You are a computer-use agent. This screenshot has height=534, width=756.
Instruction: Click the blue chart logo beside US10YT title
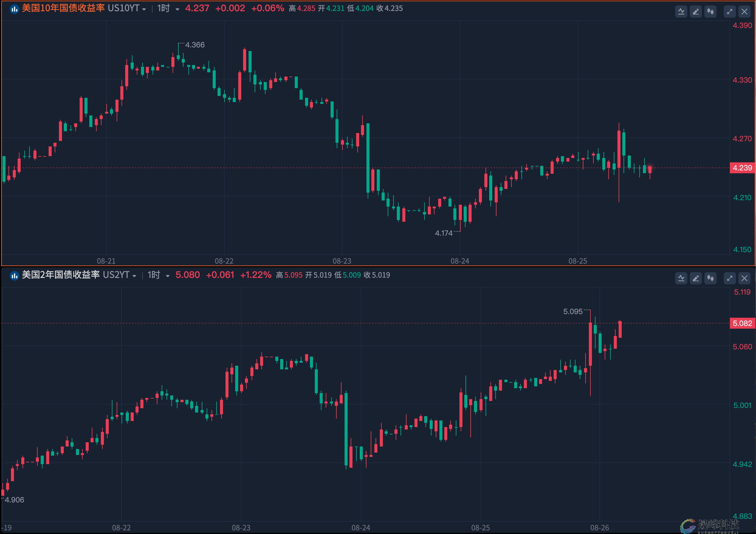[x=14, y=9]
